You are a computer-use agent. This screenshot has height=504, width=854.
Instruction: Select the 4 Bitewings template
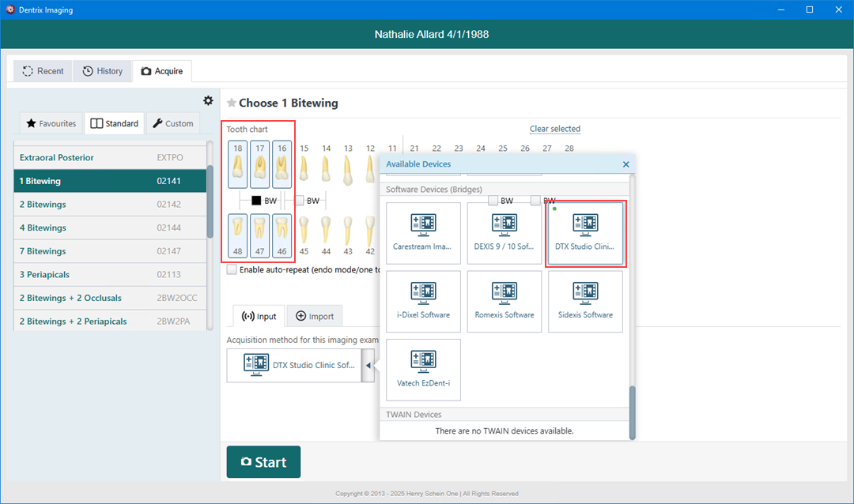[x=109, y=228]
